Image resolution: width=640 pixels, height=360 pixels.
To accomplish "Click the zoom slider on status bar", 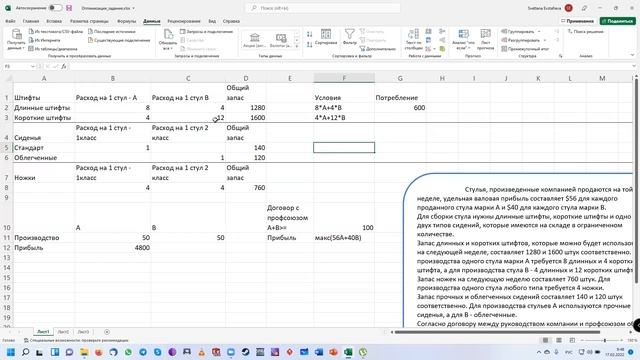I will click(605, 340).
